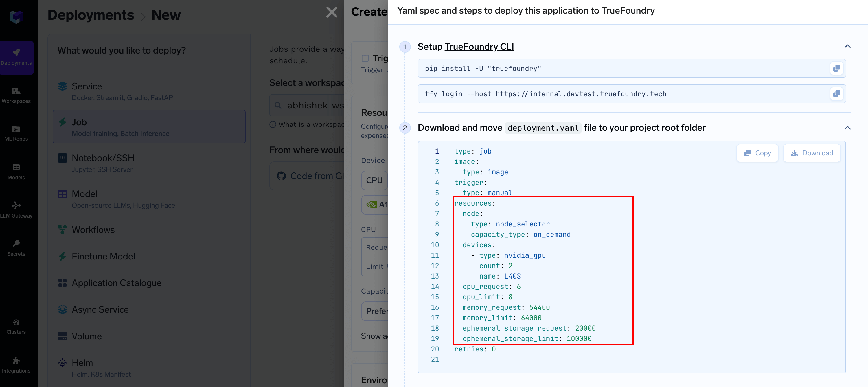
Task: Copy the pip install command
Action: (836, 68)
